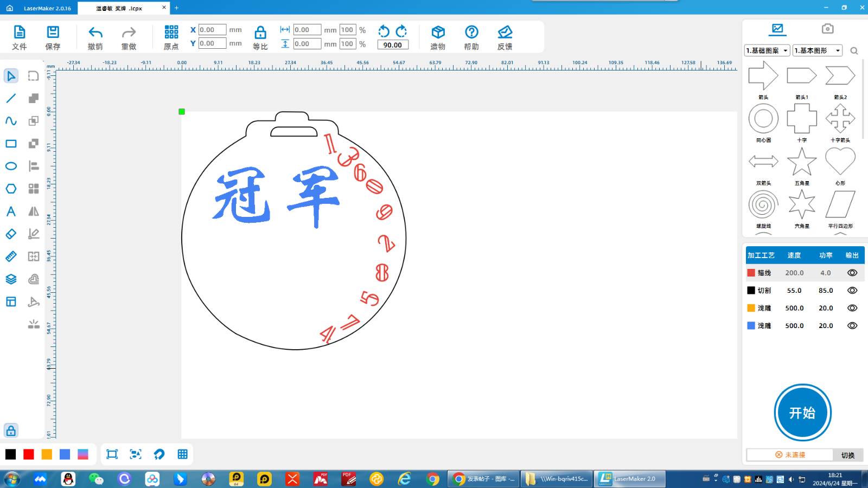
Task: Choose the curve/wave drawing tool
Action: click(x=11, y=121)
